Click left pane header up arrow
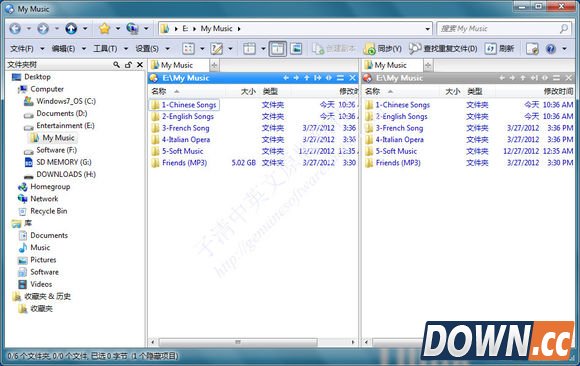The height and width of the screenshot is (366, 580). point(307,78)
